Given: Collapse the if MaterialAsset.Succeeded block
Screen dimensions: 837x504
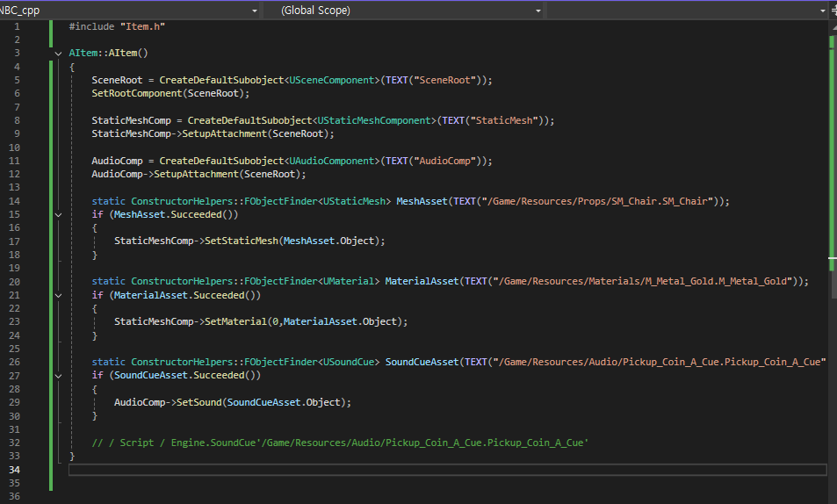Looking at the screenshot, I should [x=58, y=295].
